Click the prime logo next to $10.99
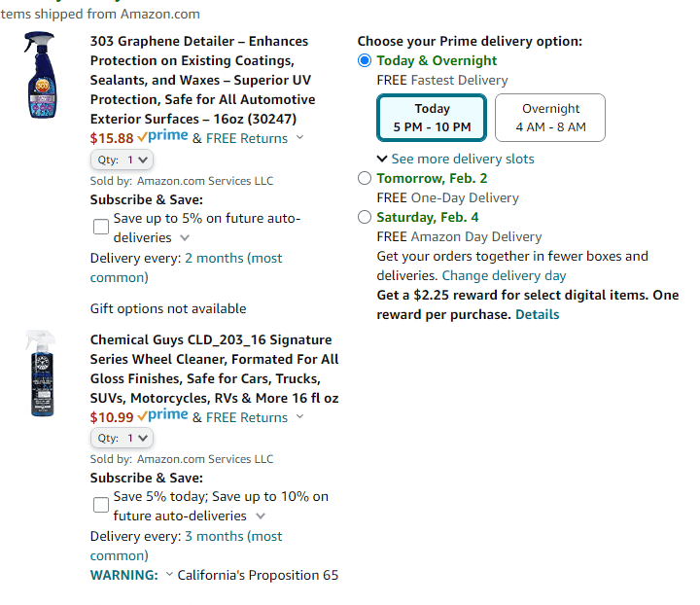Viewport: 700px width, 605px height. (162, 414)
